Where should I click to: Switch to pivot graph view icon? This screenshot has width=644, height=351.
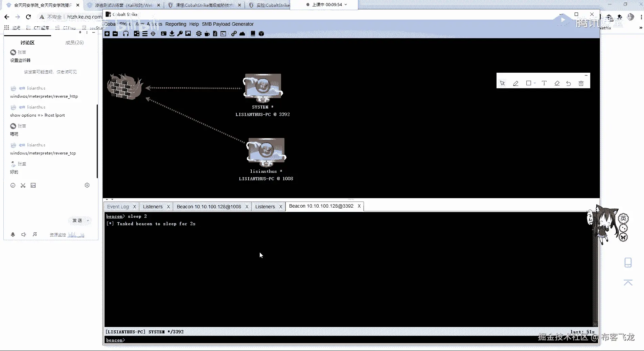tap(137, 33)
